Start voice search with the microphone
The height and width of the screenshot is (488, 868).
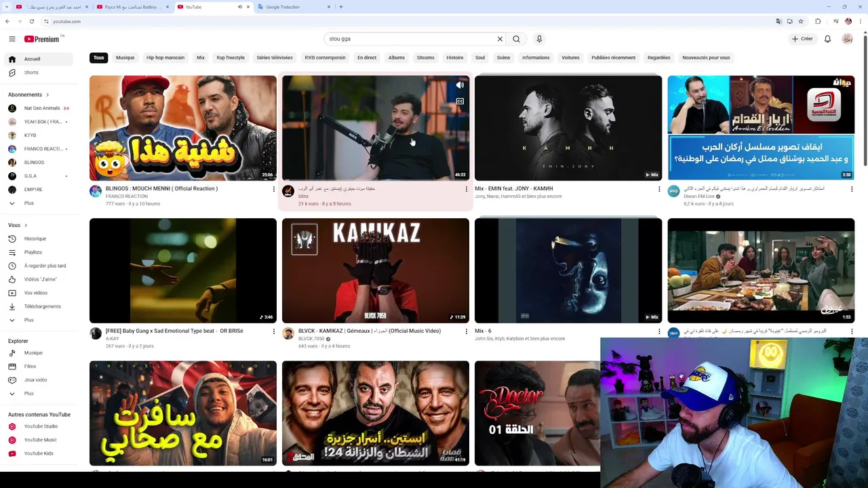[x=539, y=39]
